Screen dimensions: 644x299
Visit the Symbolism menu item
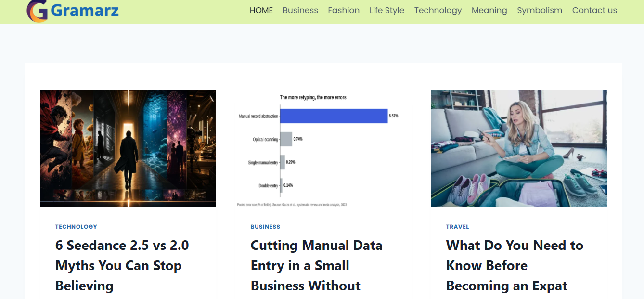coord(540,10)
